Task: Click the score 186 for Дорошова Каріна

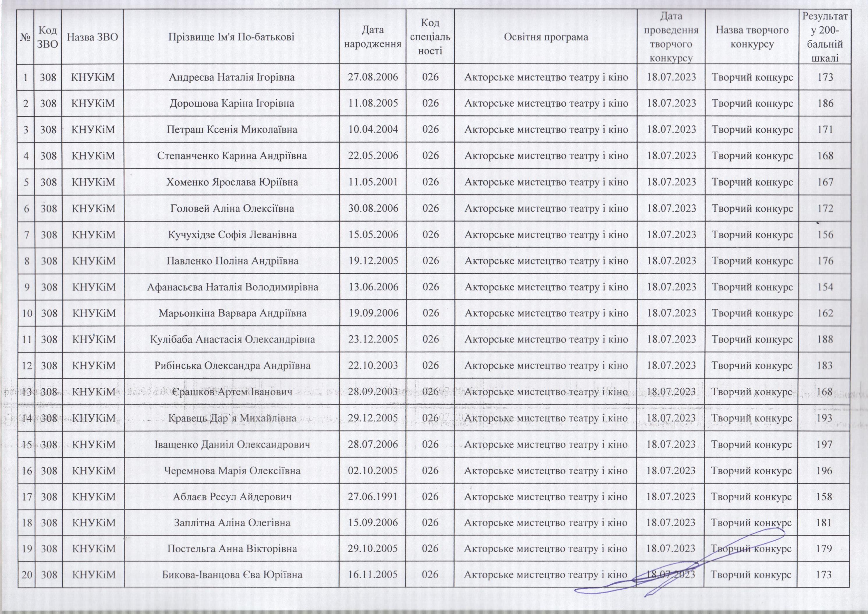Action: pos(825,103)
